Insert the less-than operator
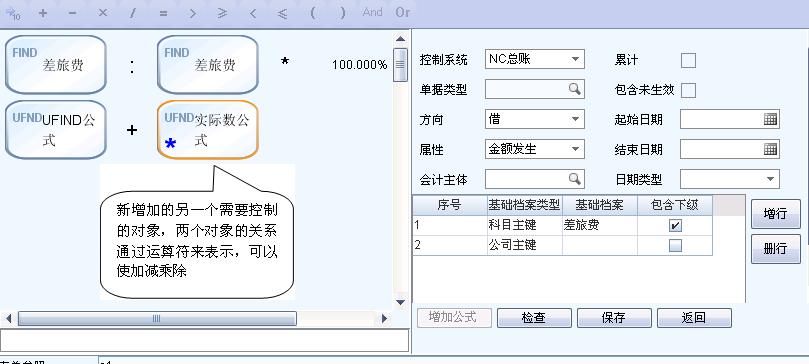 (x=253, y=13)
